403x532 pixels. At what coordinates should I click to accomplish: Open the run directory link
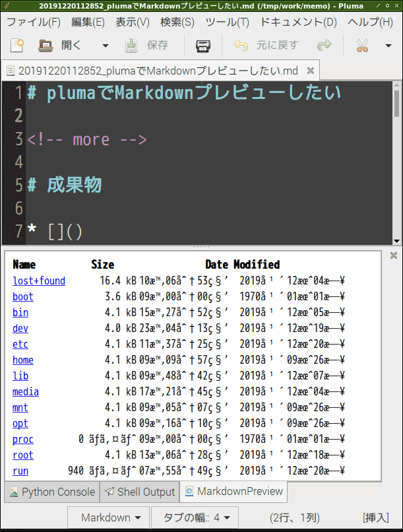click(x=20, y=471)
